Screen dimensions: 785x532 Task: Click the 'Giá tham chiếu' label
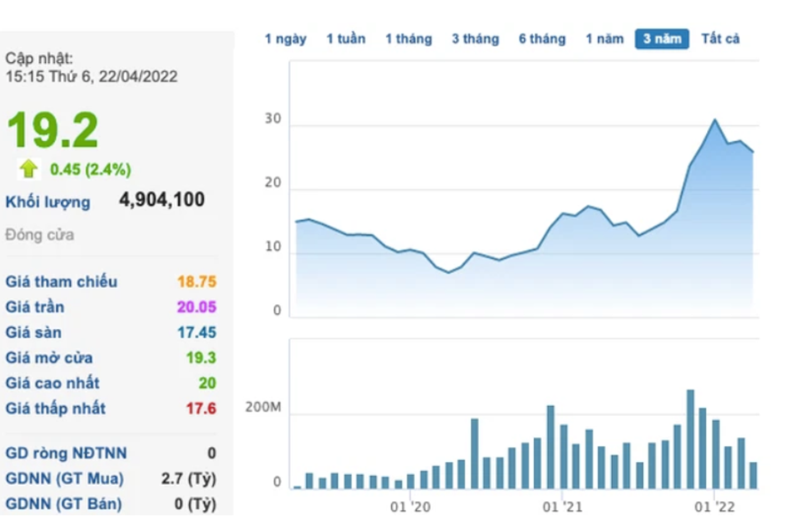click(61, 282)
